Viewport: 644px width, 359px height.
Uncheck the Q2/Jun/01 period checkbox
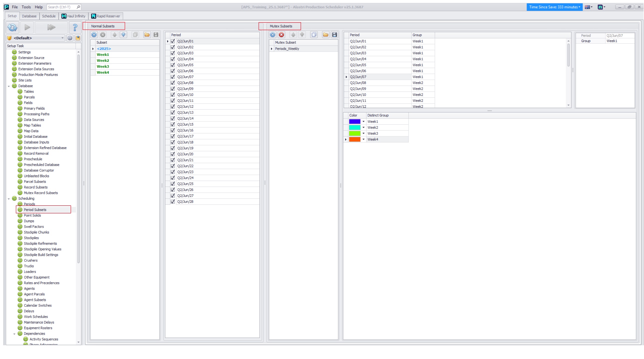click(x=173, y=41)
